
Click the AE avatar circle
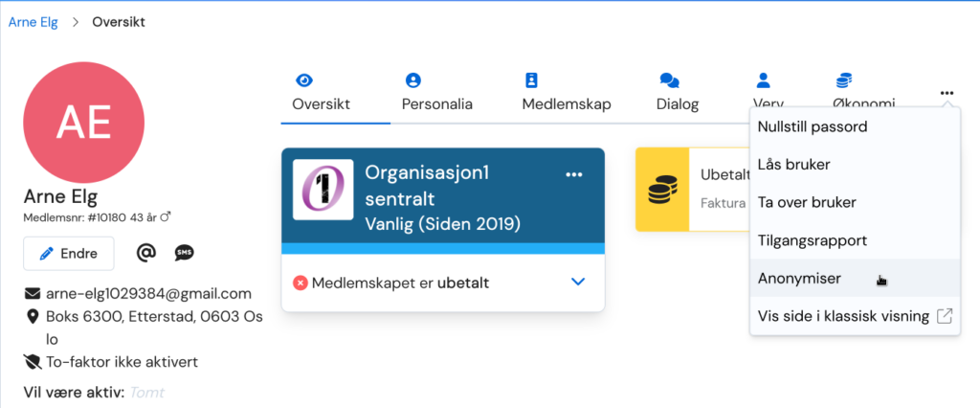pos(84,123)
